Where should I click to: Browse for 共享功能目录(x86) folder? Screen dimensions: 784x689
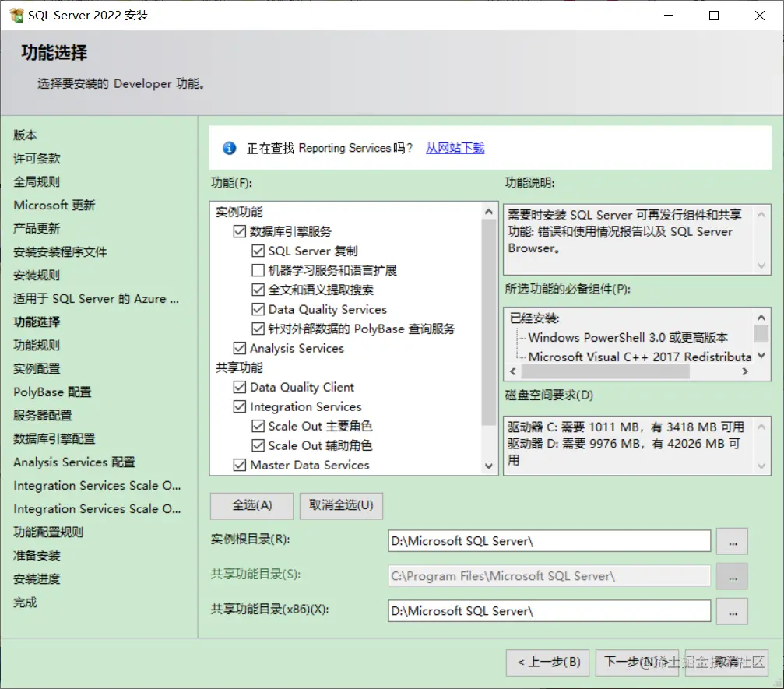point(732,611)
